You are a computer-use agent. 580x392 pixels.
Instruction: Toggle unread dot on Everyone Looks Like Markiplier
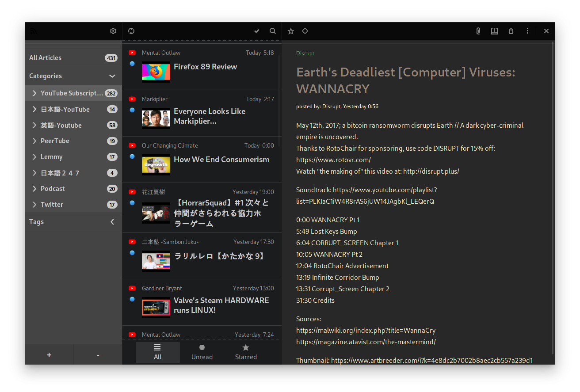pyautogui.click(x=132, y=110)
